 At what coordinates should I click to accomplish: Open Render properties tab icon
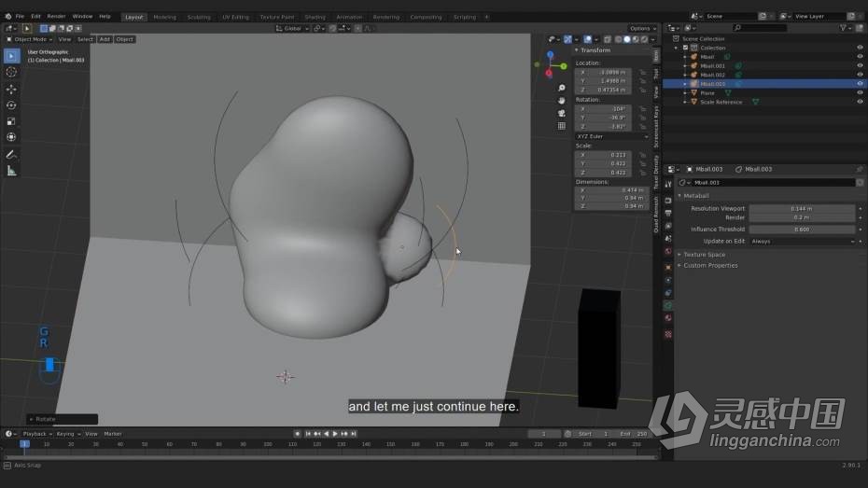point(668,201)
